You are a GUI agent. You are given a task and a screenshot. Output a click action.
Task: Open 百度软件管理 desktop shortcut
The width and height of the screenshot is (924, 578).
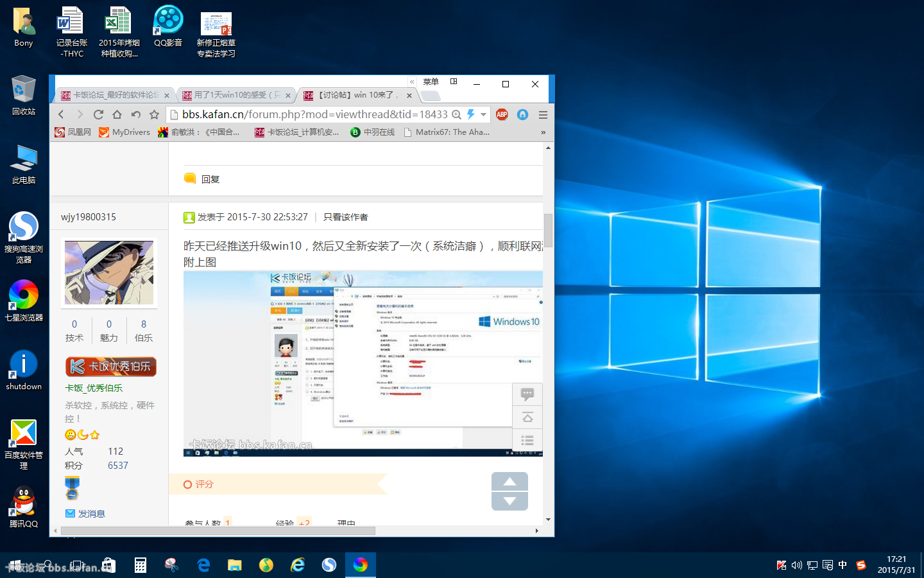point(24,444)
